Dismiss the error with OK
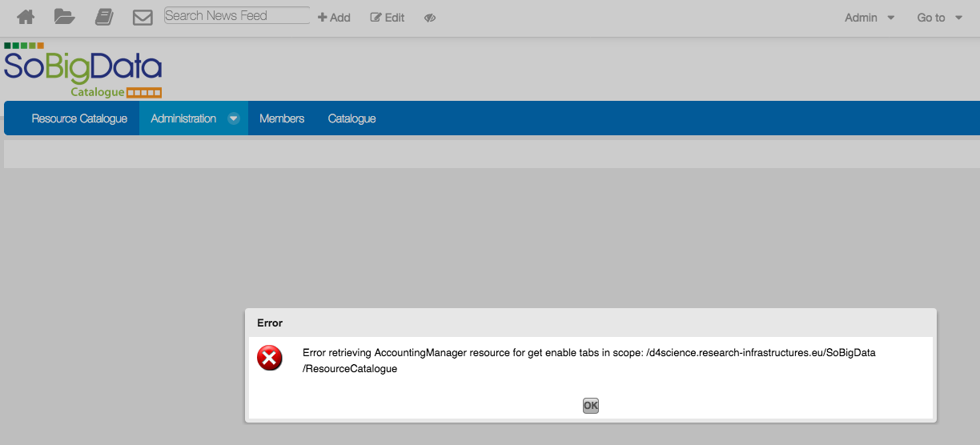This screenshot has height=445, width=980. (591, 406)
